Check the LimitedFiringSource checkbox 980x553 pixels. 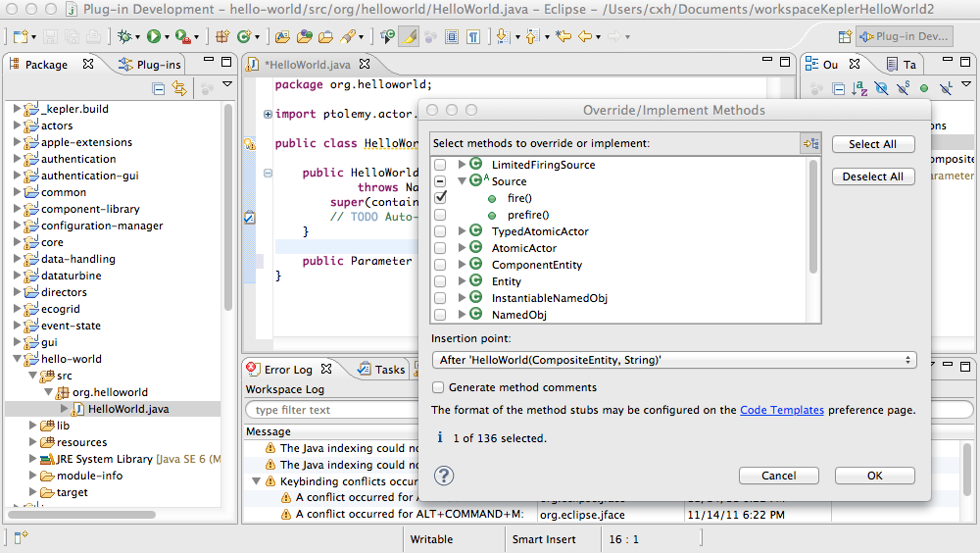(x=440, y=165)
